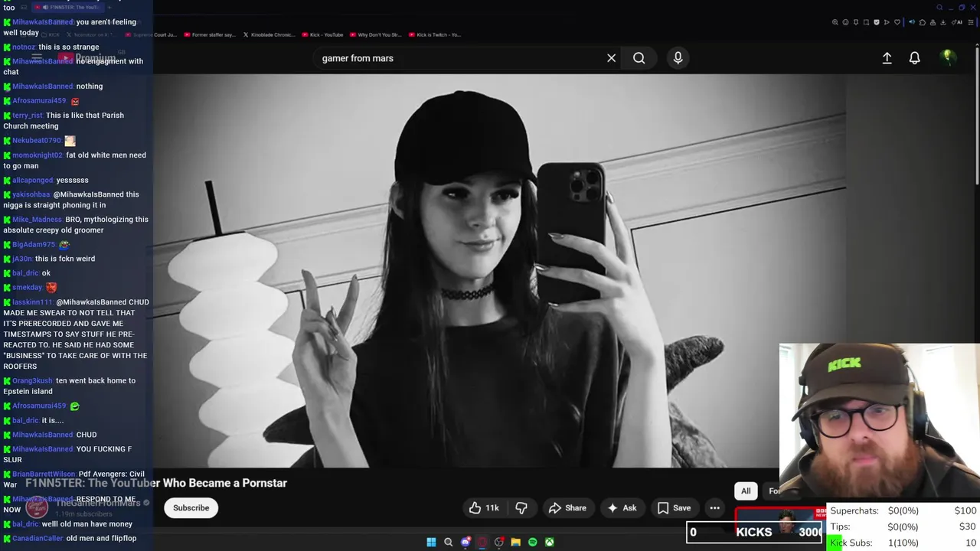Click the 'Kick Subs' goal row
980x551 pixels.
[x=903, y=543]
